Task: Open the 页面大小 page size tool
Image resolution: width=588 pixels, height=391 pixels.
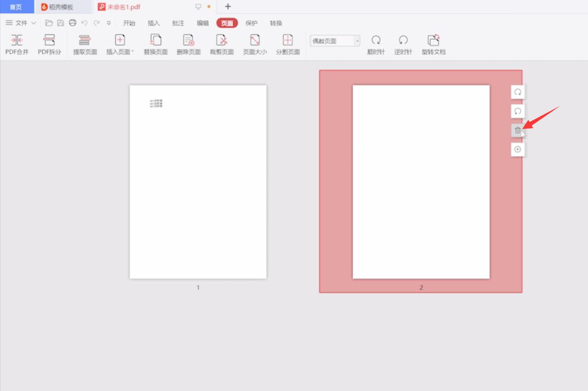Action: pyautogui.click(x=255, y=45)
